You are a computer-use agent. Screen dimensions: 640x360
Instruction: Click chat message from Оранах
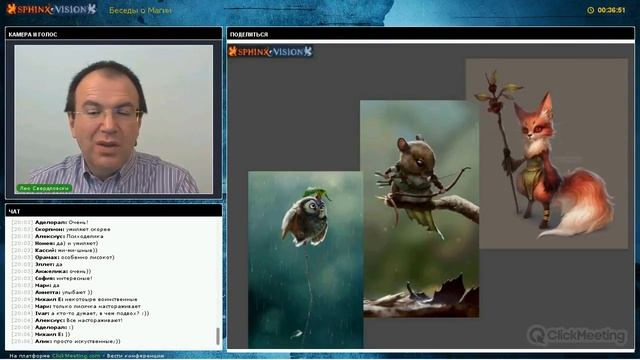pyautogui.click(x=63, y=257)
